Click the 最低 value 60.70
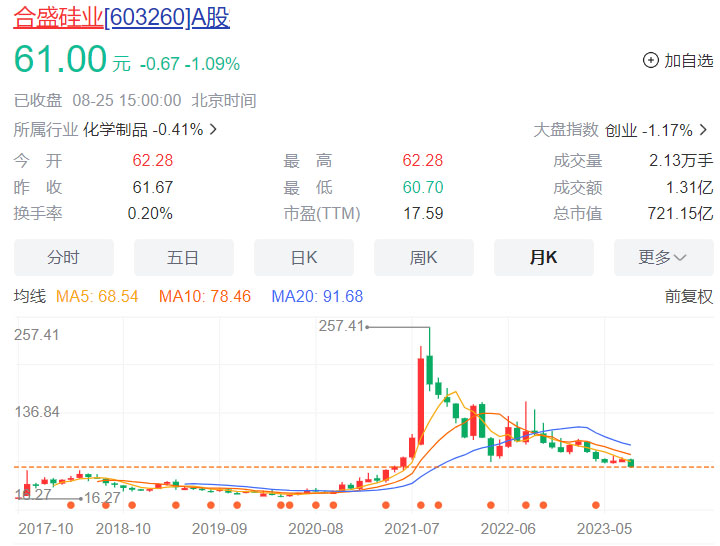 (423, 187)
